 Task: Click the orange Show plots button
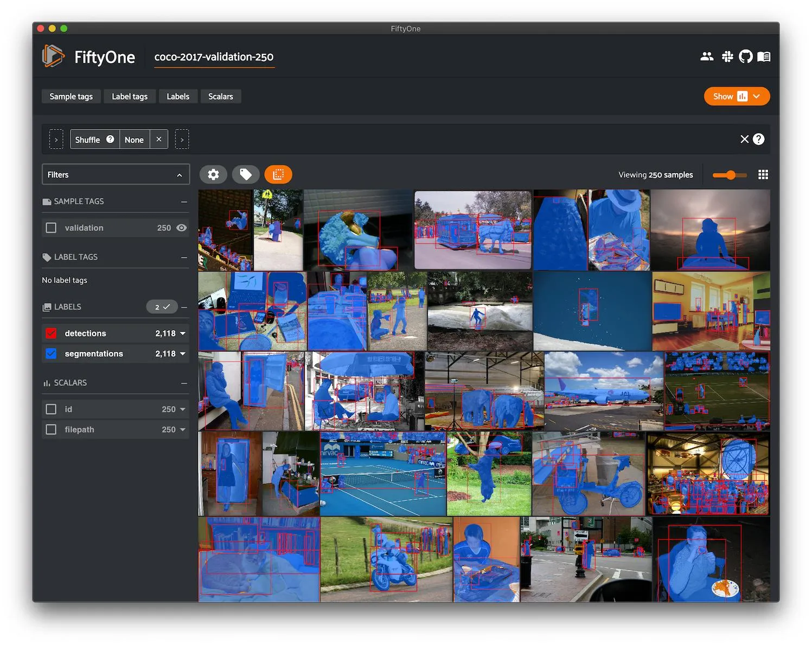tap(737, 96)
